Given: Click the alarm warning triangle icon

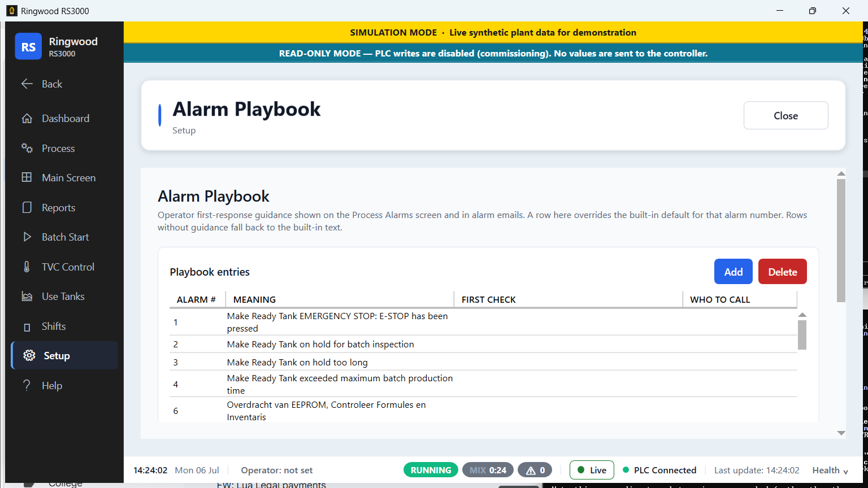Looking at the screenshot, I should [531, 470].
